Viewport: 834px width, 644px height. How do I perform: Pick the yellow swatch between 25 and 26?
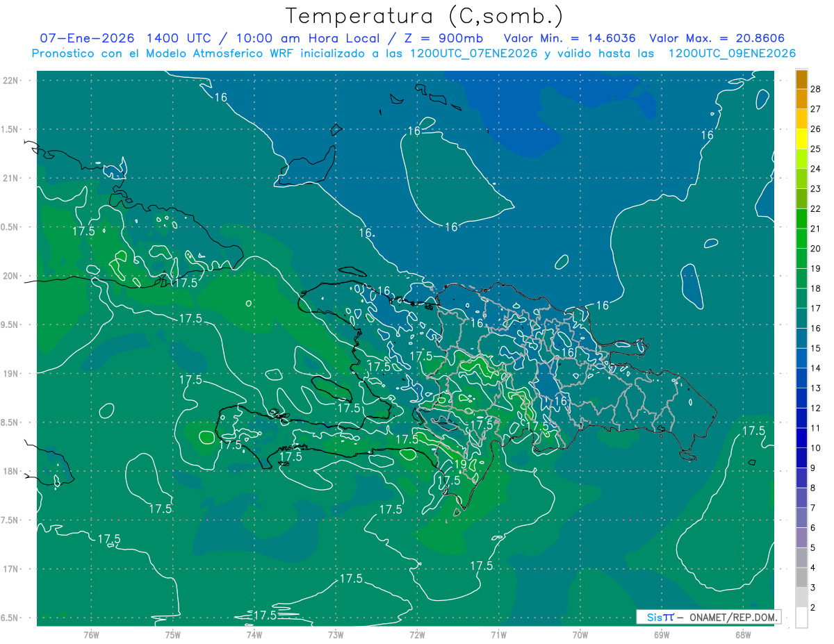pyautogui.click(x=801, y=139)
